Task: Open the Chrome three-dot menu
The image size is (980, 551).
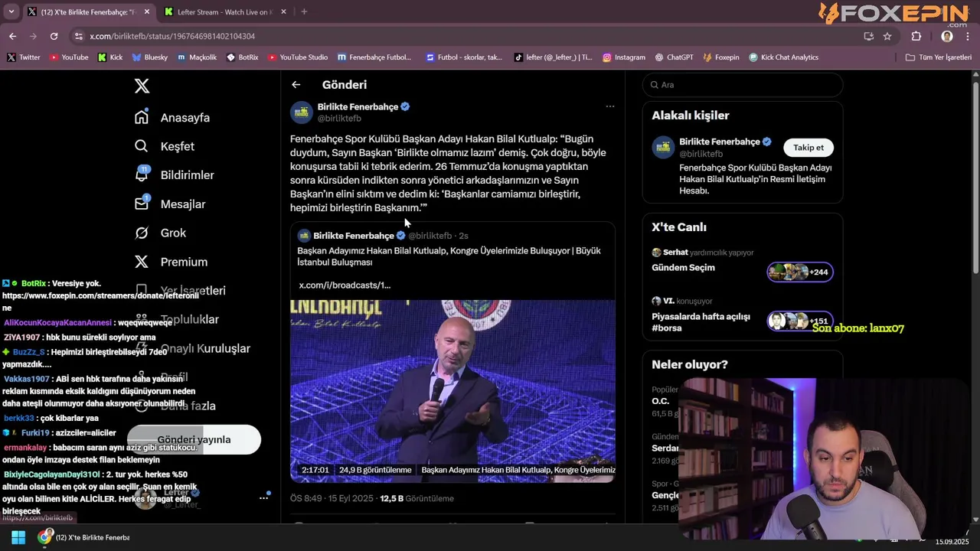Action: point(969,36)
